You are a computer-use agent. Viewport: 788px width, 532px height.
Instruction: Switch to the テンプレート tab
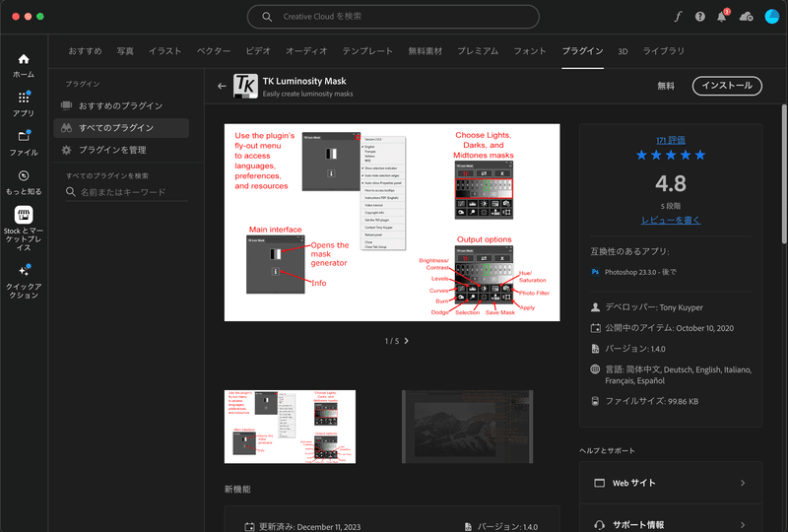point(367,51)
